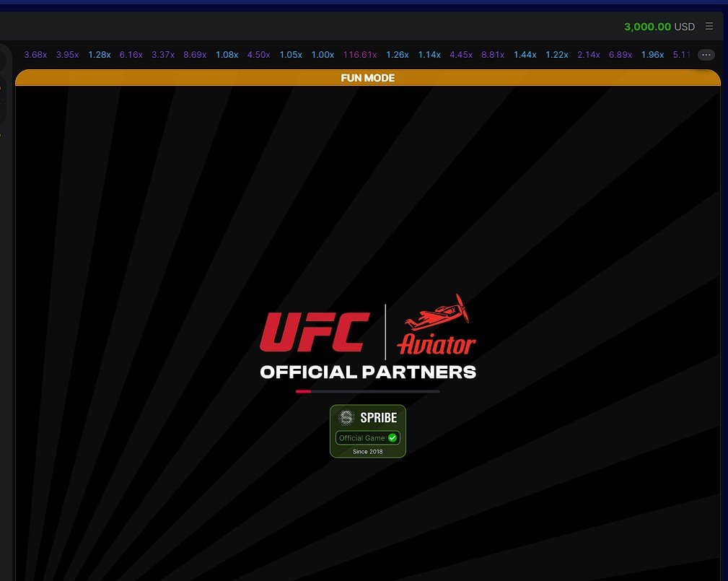Viewport: 728px width, 581px height.
Task: Click the green verified checkmark icon
Action: point(392,437)
